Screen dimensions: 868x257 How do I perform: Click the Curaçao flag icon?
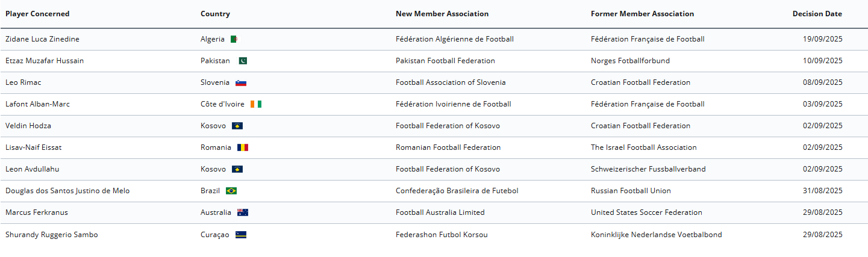pyautogui.click(x=241, y=235)
